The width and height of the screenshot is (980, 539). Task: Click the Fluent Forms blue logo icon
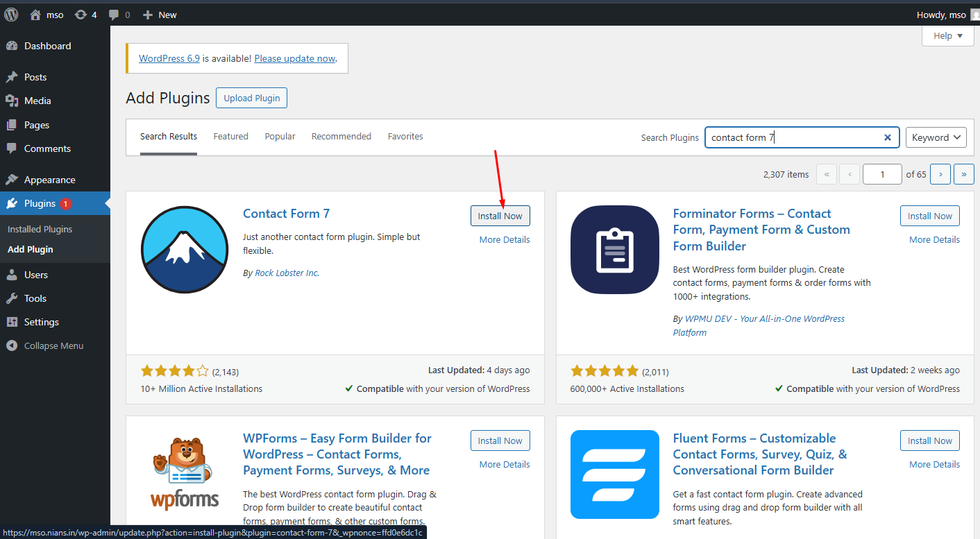614,474
